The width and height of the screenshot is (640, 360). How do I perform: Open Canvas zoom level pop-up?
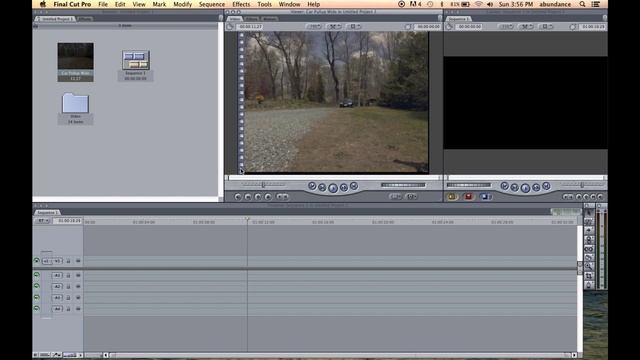coord(506,27)
